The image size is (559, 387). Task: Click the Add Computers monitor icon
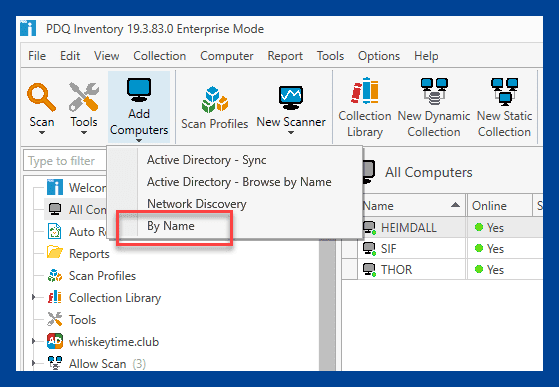click(139, 91)
